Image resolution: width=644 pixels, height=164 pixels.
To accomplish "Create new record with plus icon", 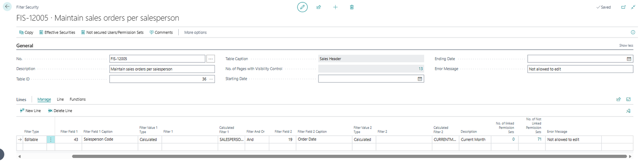I will [335, 7].
